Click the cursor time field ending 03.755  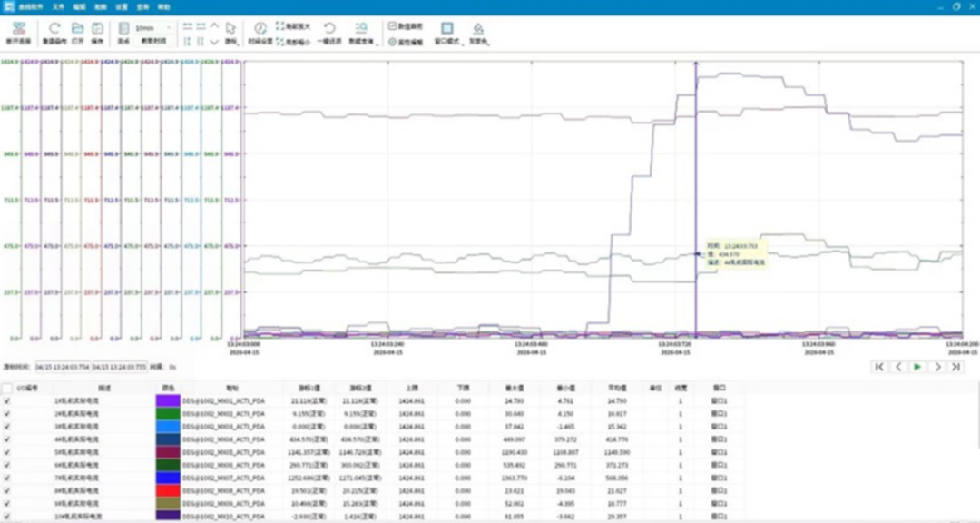[120, 367]
